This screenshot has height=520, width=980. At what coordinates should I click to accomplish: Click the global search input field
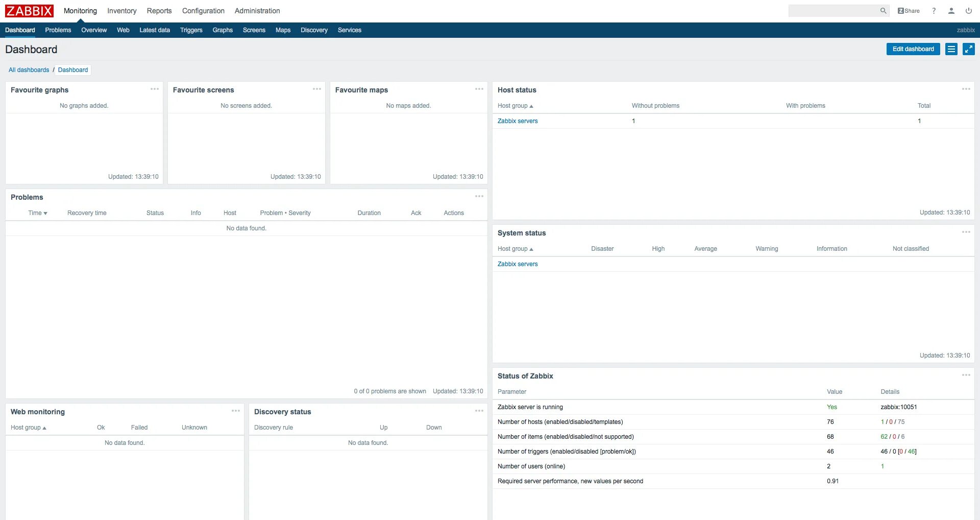833,11
